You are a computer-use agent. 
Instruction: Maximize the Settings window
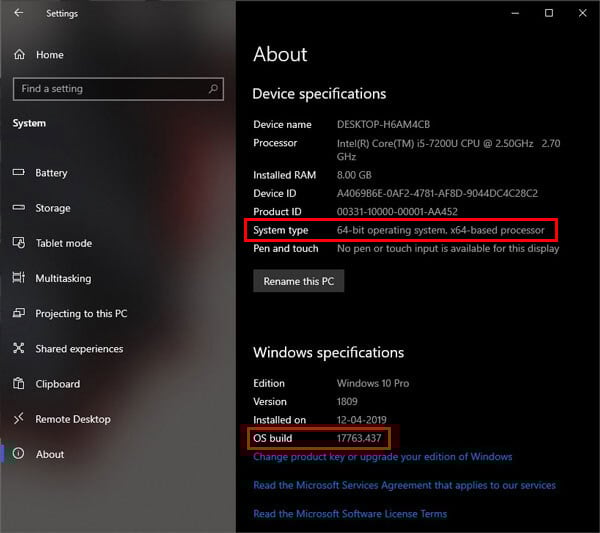[549, 13]
